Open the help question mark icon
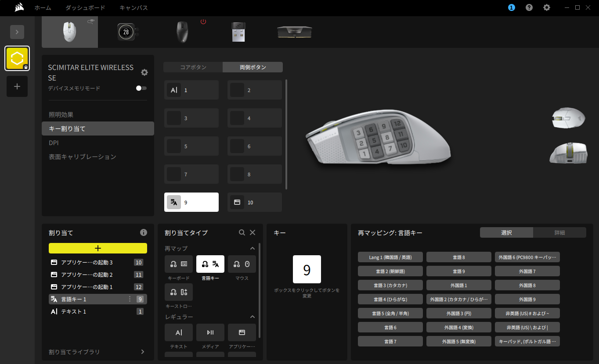Image resolution: width=599 pixels, height=364 pixels. tap(529, 7)
